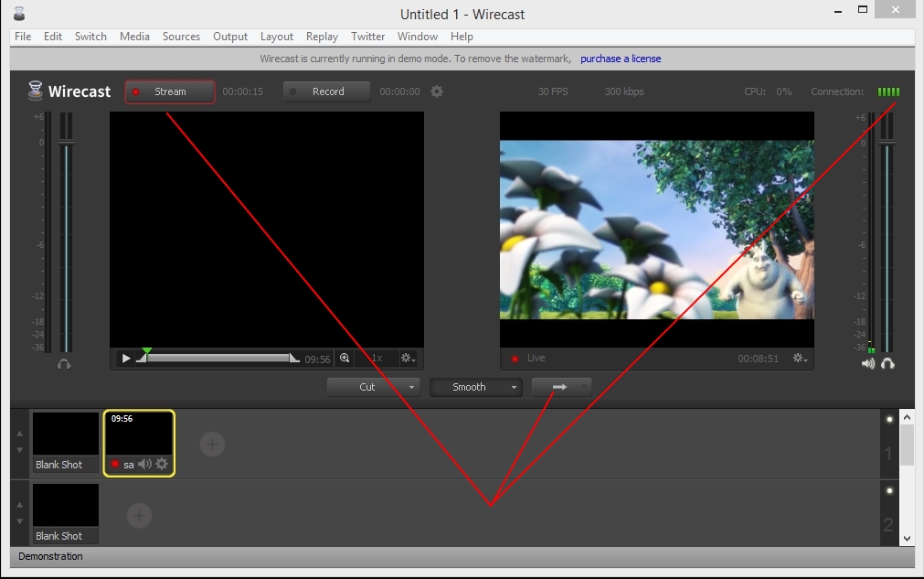Click the zoom magnifier icon in preview
Image resolution: width=924 pixels, height=579 pixels.
(x=345, y=358)
